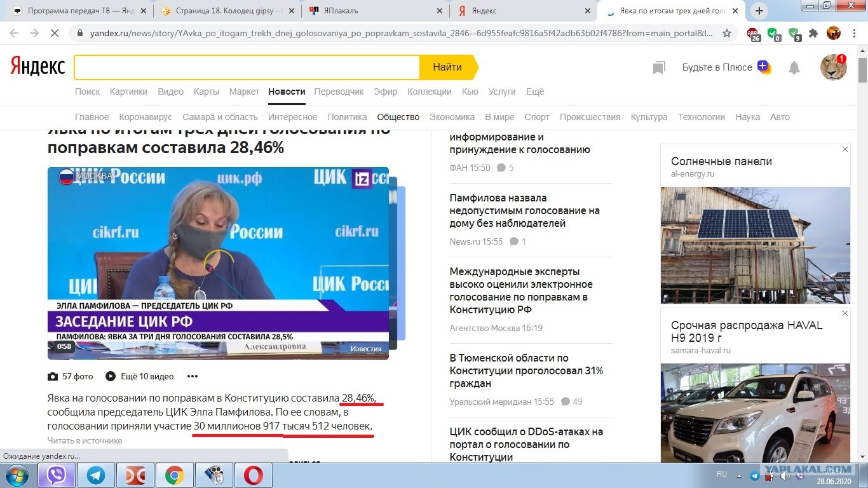This screenshot has height=488, width=868.
Task: Switch to the ЯПлакалъ tab
Action: (x=376, y=11)
